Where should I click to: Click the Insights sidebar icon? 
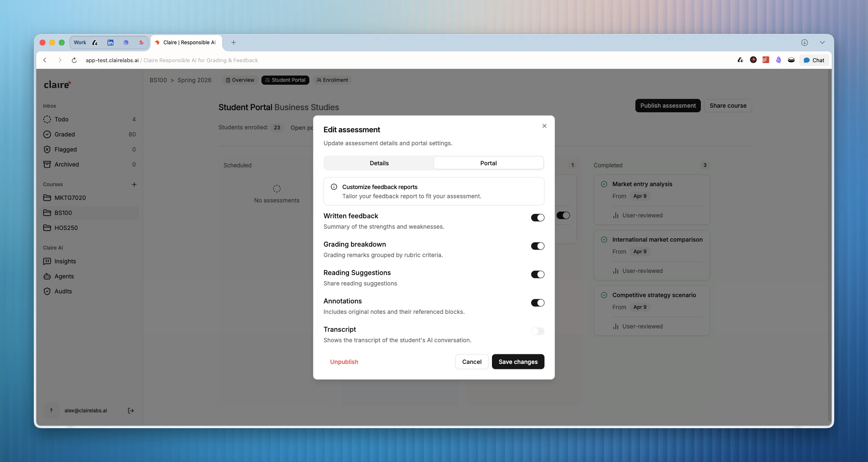point(47,261)
